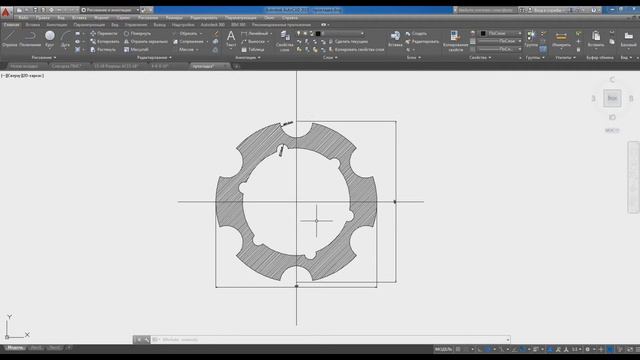Click the [Сверху] viewport view control

(14, 76)
